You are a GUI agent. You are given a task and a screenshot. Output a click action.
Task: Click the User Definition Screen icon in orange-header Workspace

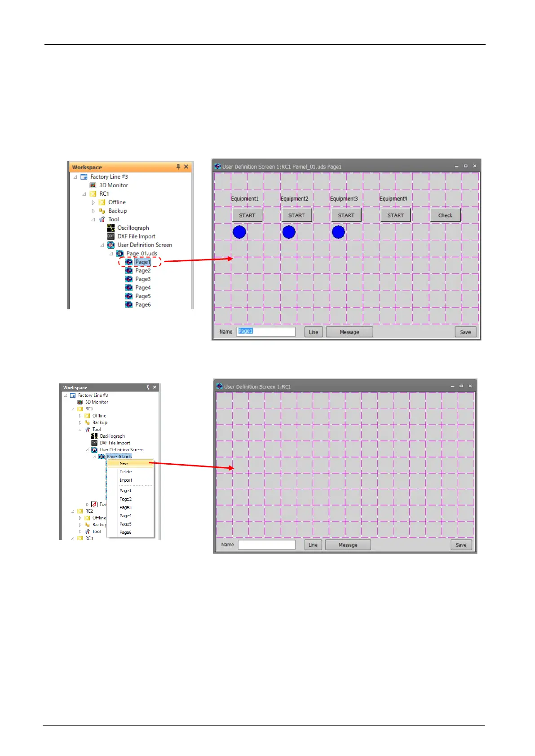[111, 245]
